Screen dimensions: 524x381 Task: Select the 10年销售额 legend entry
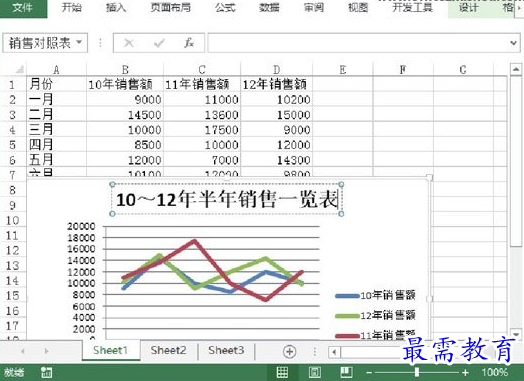point(375,295)
